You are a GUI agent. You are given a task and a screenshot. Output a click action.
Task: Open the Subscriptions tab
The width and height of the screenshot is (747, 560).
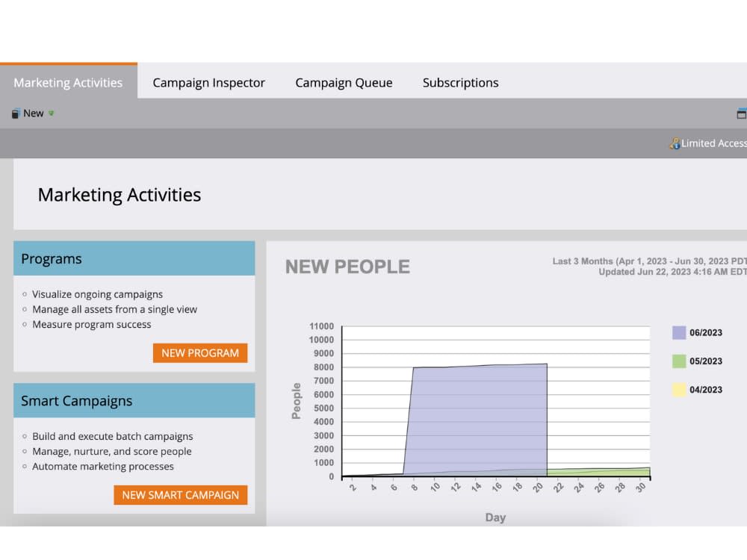pos(460,82)
